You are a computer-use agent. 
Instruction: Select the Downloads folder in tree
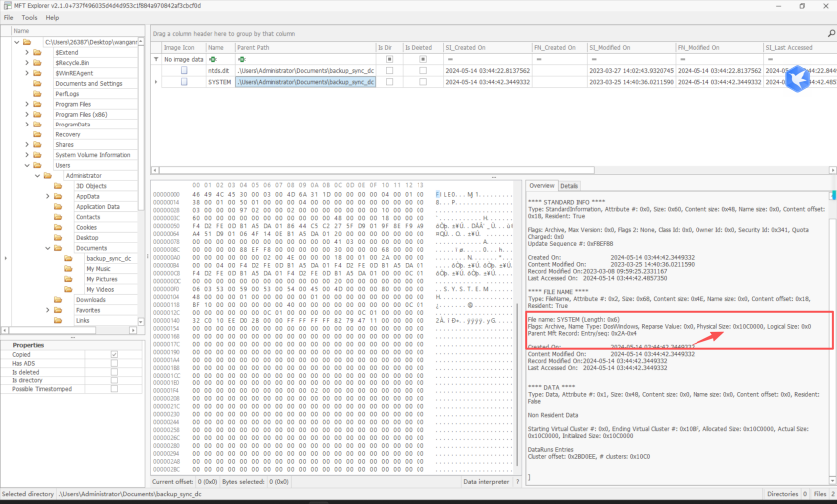pyautogui.click(x=90, y=299)
